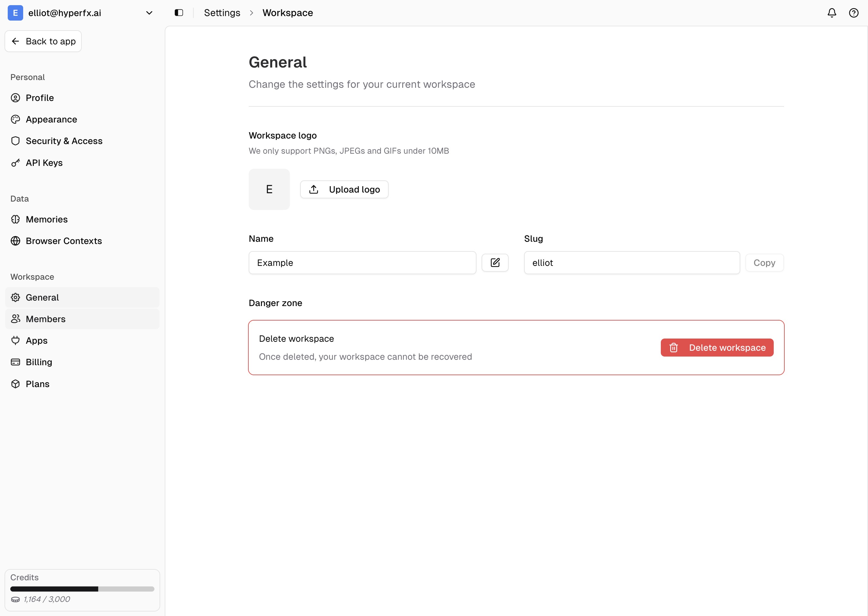Click inside the Slug input field

point(631,262)
